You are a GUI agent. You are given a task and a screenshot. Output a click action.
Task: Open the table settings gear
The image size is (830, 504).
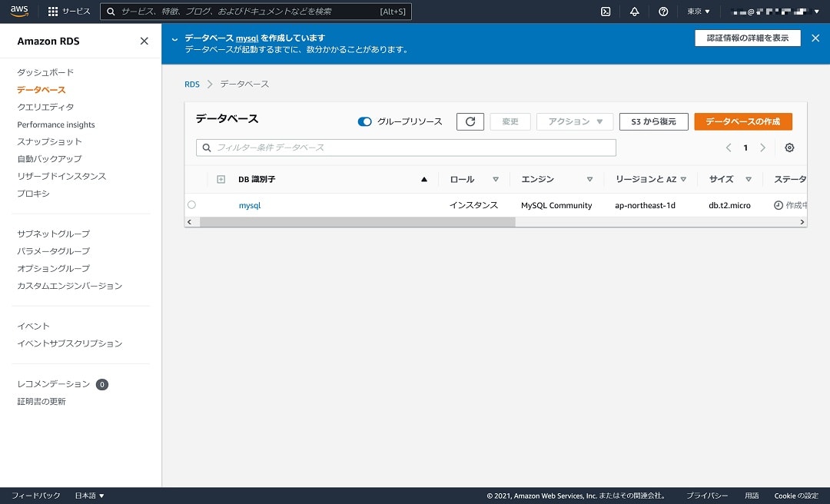pyautogui.click(x=789, y=148)
